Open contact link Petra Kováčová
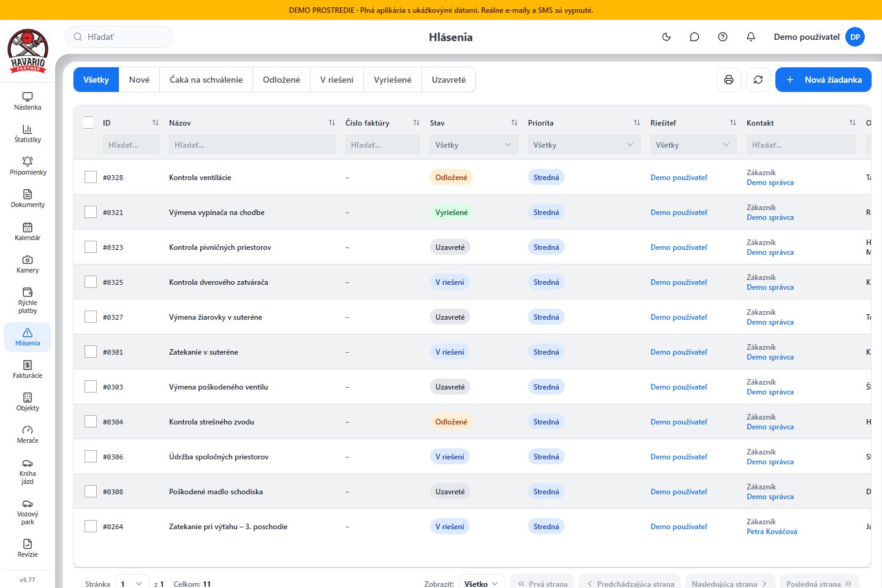 (x=772, y=532)
